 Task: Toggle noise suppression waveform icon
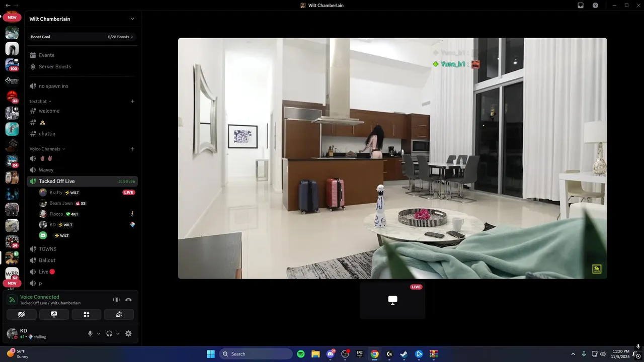point(116,300)
